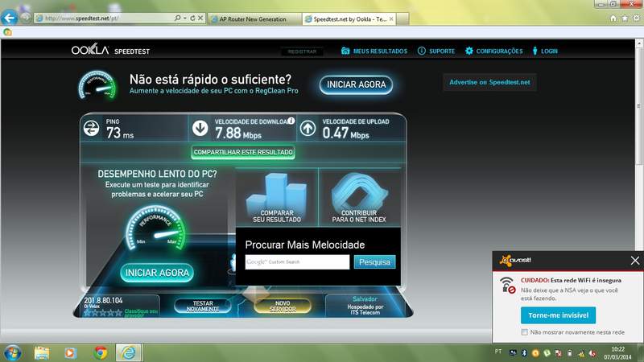Viewport: 644px width, 362px height.
Task: Click the PT language indicator in the tray
Action: point(497,352)
